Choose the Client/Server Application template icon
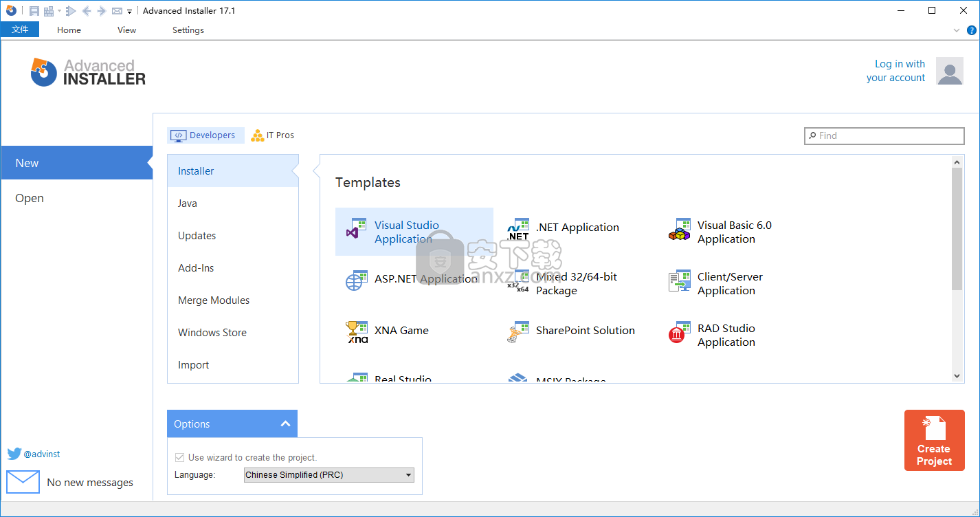980x517 pixels. point(679,280)
